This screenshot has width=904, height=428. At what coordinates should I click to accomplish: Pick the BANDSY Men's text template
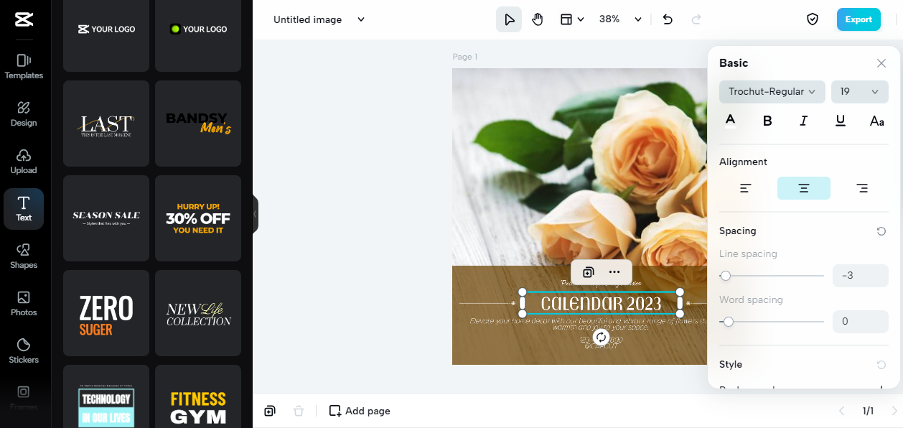click(198, 123)
